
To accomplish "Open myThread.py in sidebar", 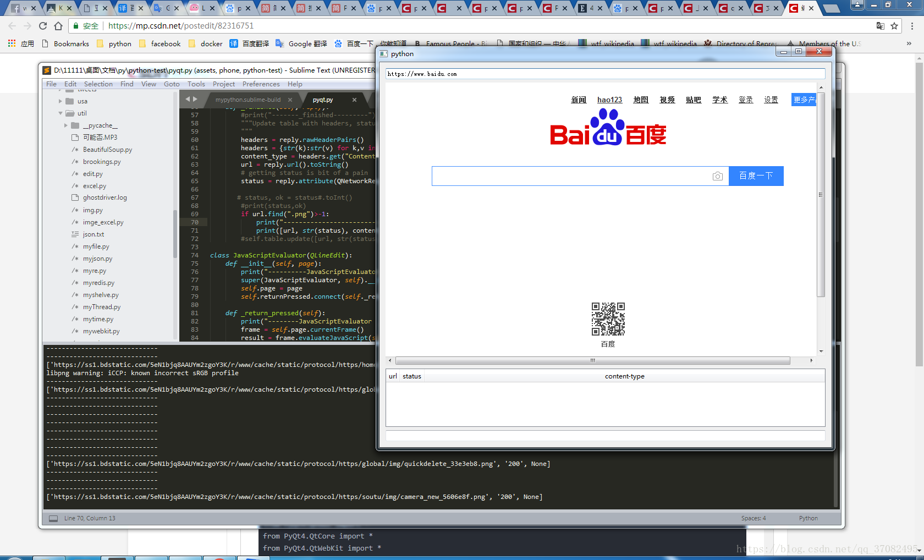I will [102, 307].
